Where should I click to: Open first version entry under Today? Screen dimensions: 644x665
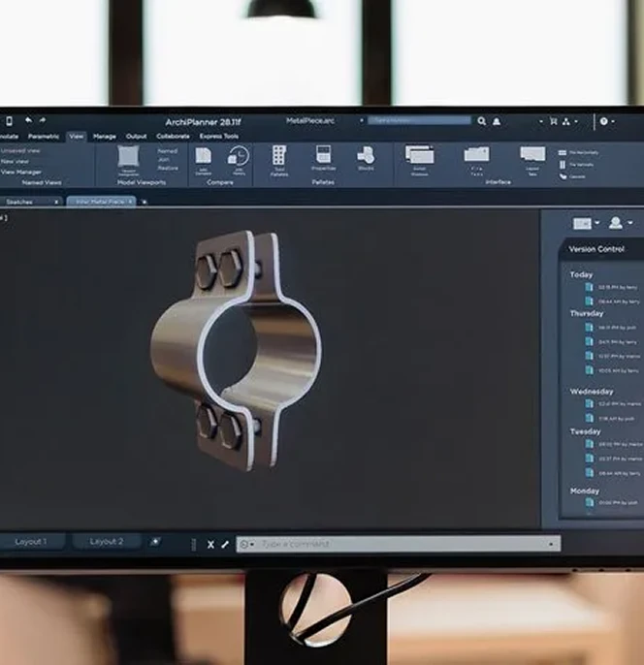613,288
